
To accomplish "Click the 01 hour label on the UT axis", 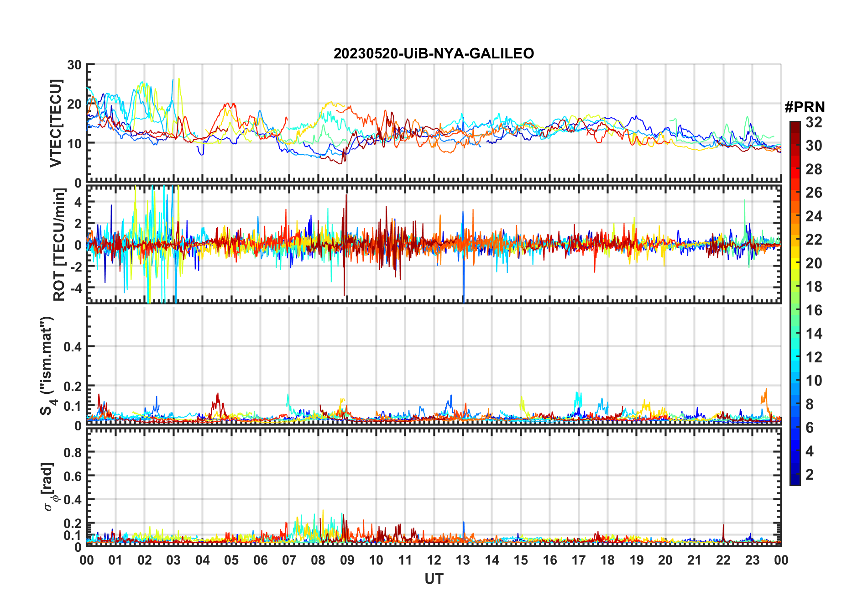I will click(116, 560).
